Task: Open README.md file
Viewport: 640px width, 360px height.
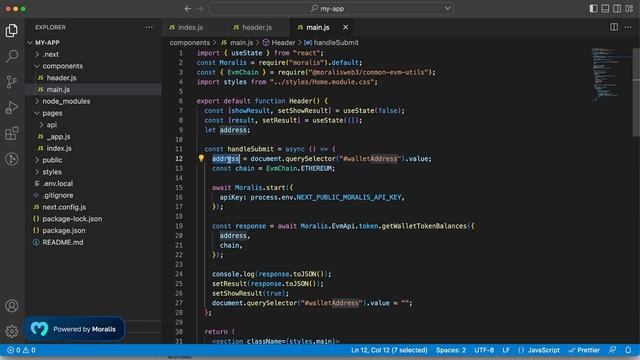Action: [62, 242]
